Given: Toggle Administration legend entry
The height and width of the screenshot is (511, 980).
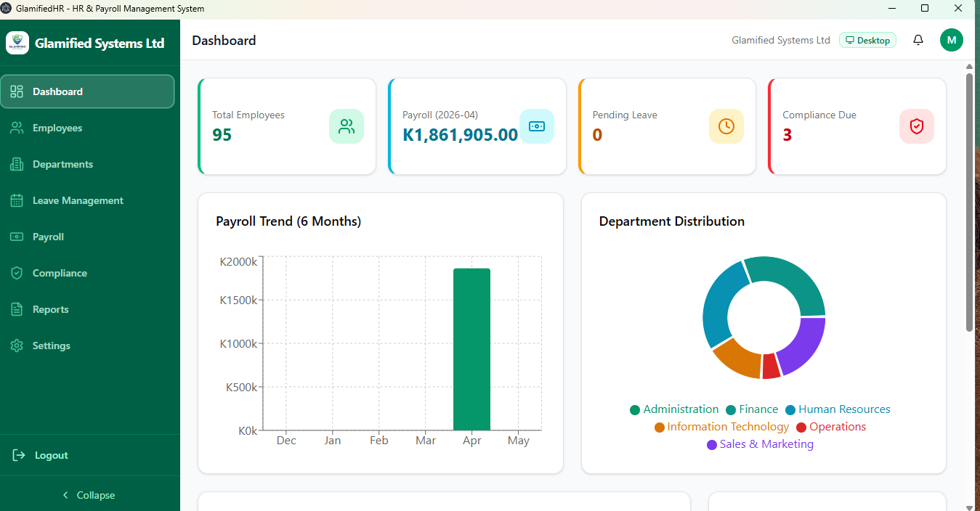Looking at the screenshot, I should [x=674, y=409].
